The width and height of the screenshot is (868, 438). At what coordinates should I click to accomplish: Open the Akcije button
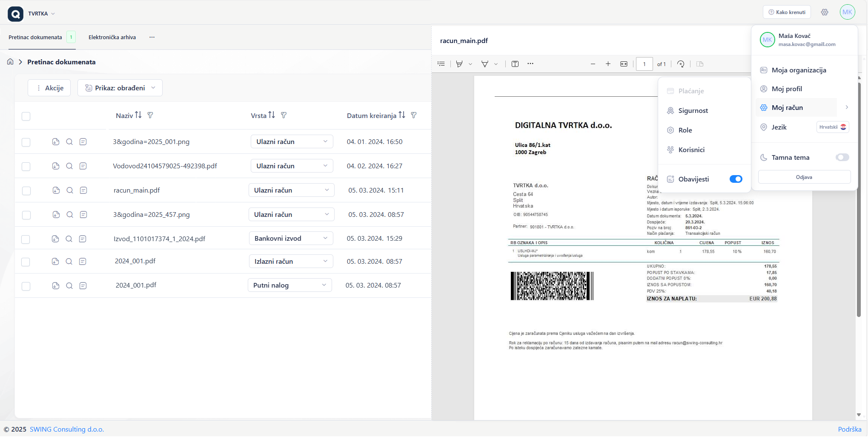pyautogui.click(x=49, y=88)
